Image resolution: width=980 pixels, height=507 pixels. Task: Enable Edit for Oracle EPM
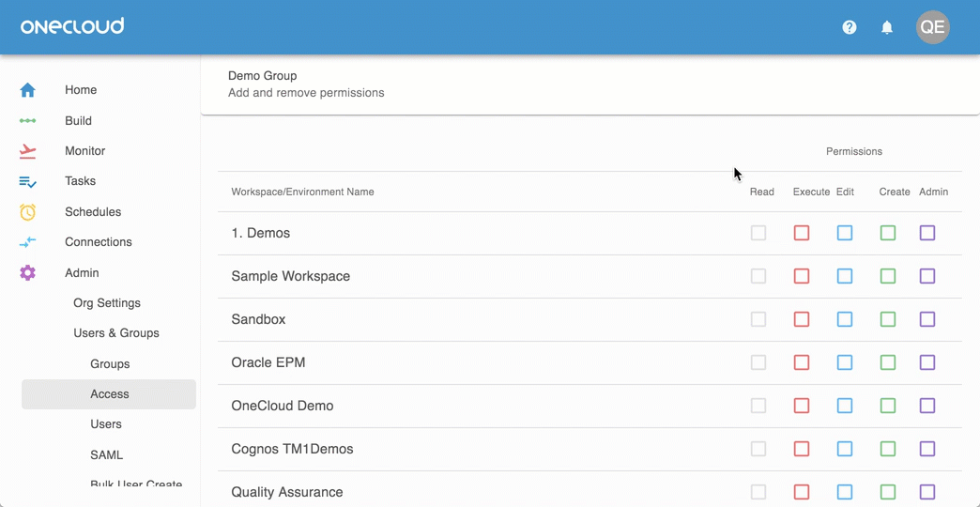click(x=845, y=362)
